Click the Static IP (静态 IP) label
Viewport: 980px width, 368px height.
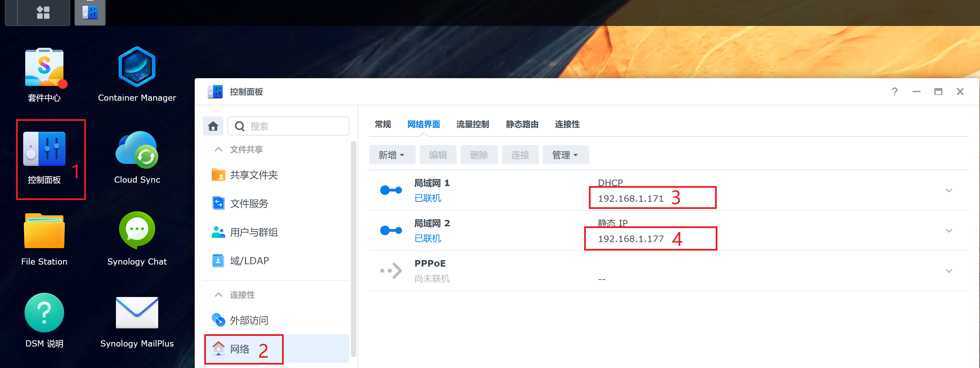coord(612,223)
